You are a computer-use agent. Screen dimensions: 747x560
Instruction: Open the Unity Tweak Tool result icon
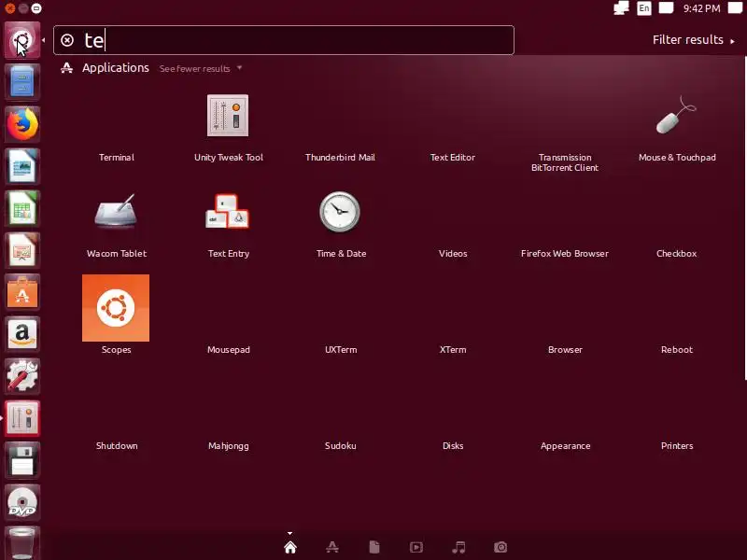228,115
